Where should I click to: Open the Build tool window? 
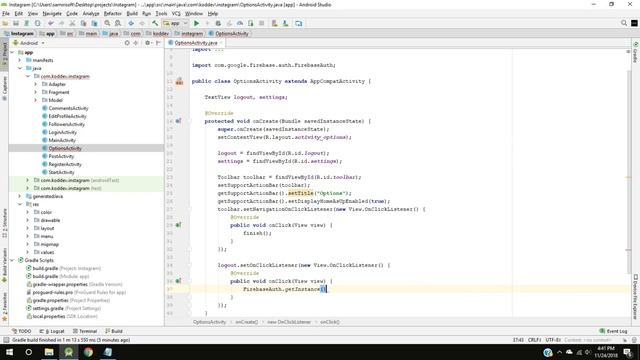pos(114,331)
